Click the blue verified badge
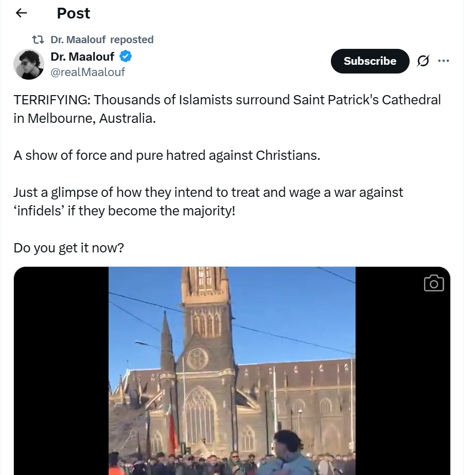The width and height of the screenshot is (476, 475). [x=126, y=56]
